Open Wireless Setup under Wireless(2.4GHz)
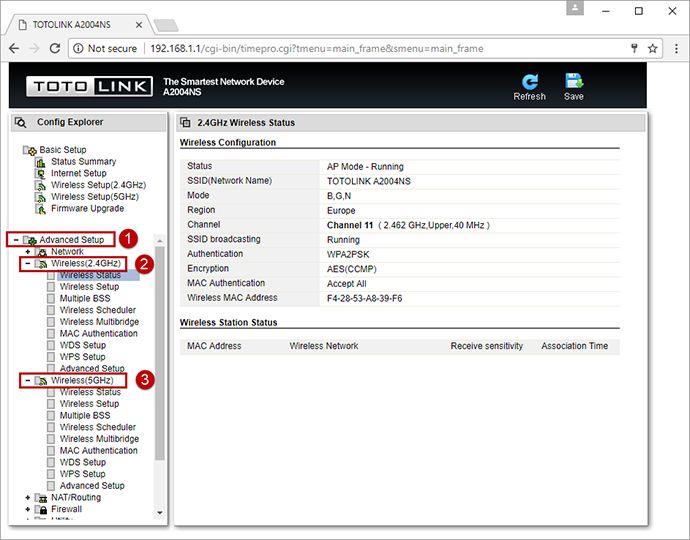690x540 pixels. pos(89,287)
